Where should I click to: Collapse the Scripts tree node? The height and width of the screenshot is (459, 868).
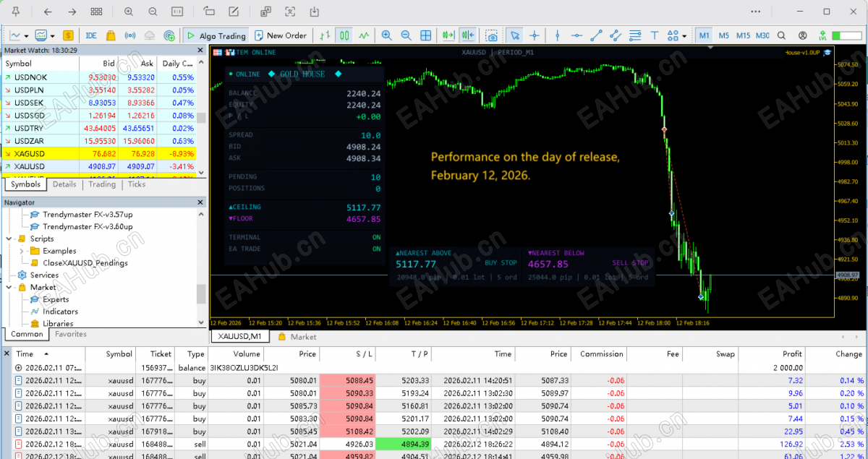(x=9, y=239)
